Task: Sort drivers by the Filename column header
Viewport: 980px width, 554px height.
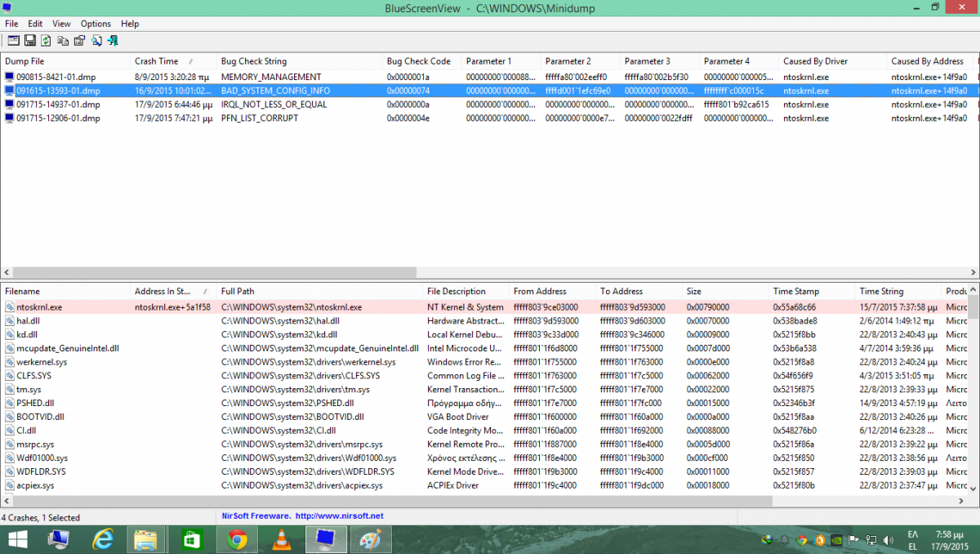Action: pyautogui.click(x=22, y=291)
